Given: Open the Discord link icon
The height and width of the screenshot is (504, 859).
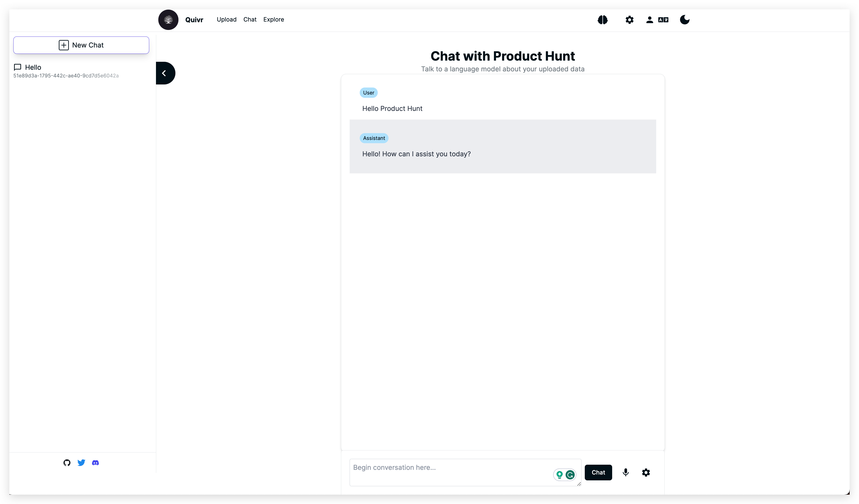Looking at the screenshot, I should [x=96, y=462].
